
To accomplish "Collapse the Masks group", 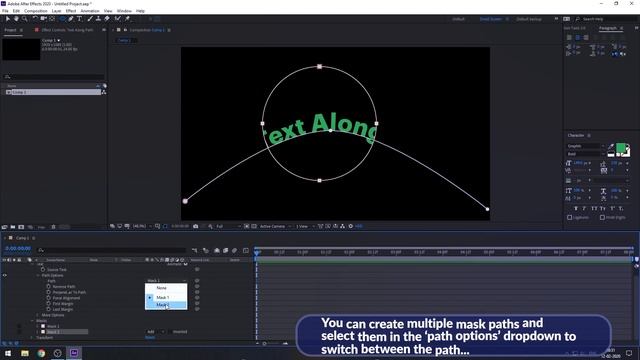I will 32,321.
